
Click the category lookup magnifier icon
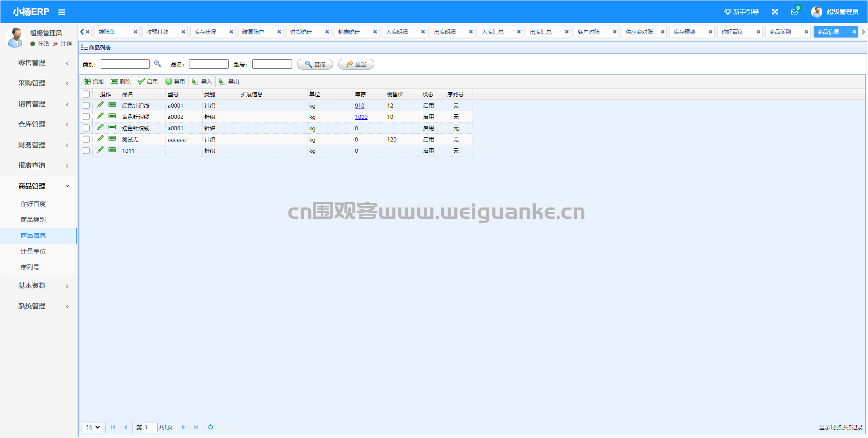click(158, 64)
